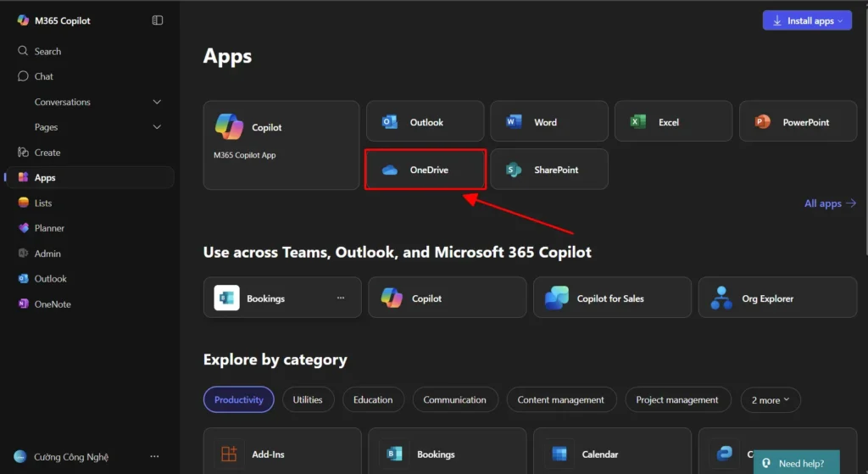Open the Install apps dropdown
Image resolution: width=868 pixels, height=474 pixels.
(807, 20)
